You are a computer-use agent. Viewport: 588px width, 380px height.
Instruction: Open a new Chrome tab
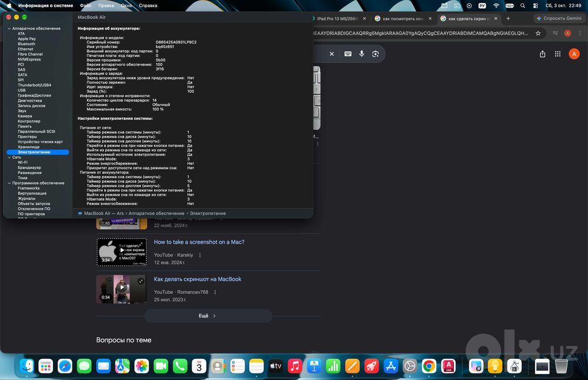[x=508, y=18]
